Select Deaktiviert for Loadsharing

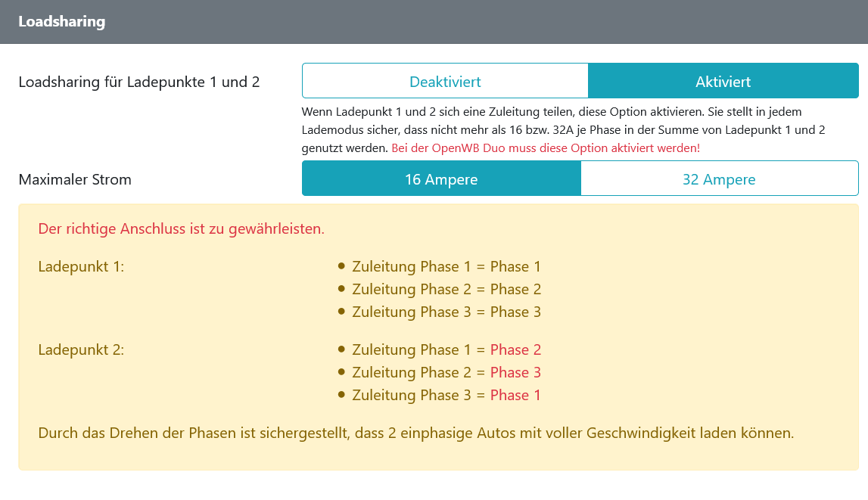[x=445, y=82]
